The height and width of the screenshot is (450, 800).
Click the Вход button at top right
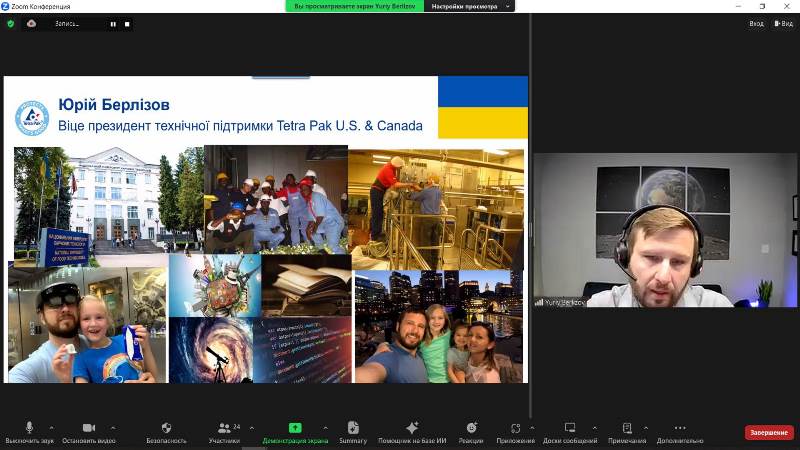756,23
